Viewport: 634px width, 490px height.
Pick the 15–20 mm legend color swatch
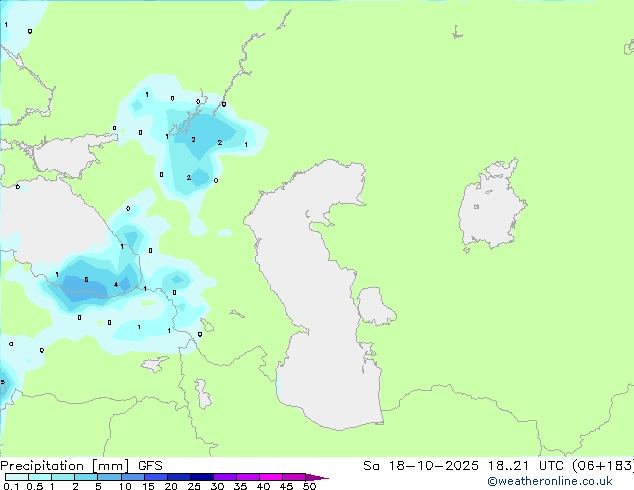click(x=155, y=477)
